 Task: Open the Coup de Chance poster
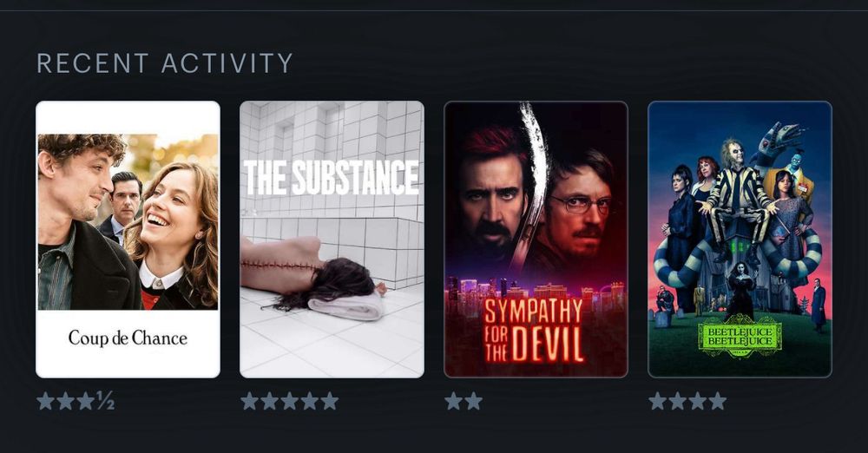pyautogui.click(x=128, y=240)
